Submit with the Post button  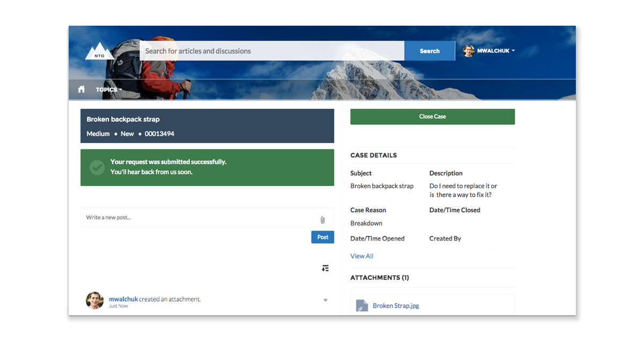323,237
